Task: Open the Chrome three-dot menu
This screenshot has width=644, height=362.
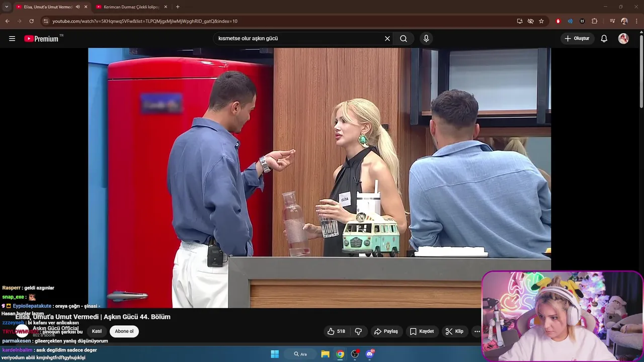Action: (636, 21)
